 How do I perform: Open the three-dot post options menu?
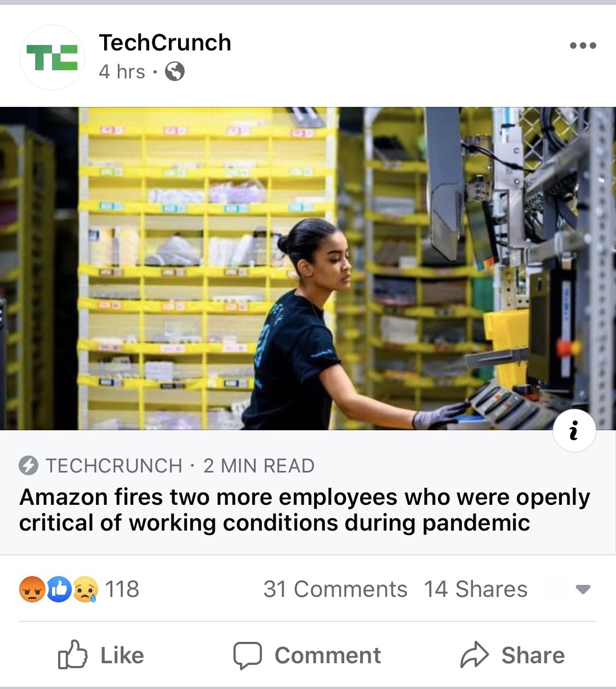pyautogui.click(x=583, y=45)
